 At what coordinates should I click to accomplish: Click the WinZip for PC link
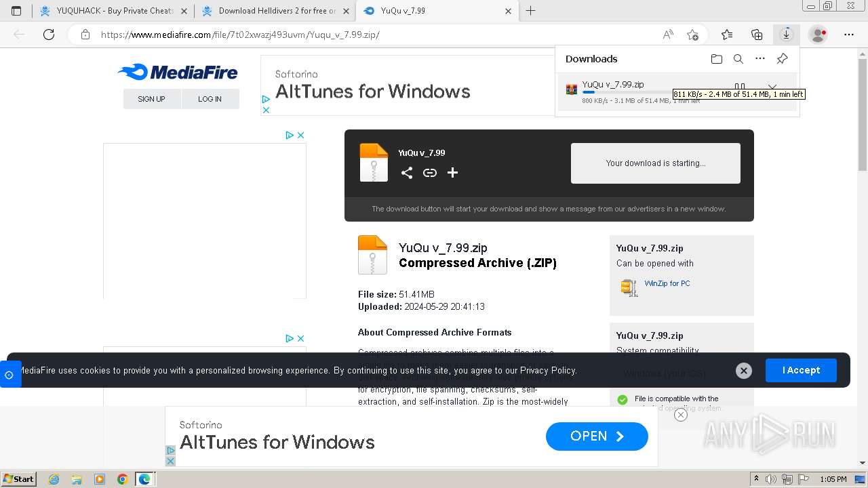[667, 283]
